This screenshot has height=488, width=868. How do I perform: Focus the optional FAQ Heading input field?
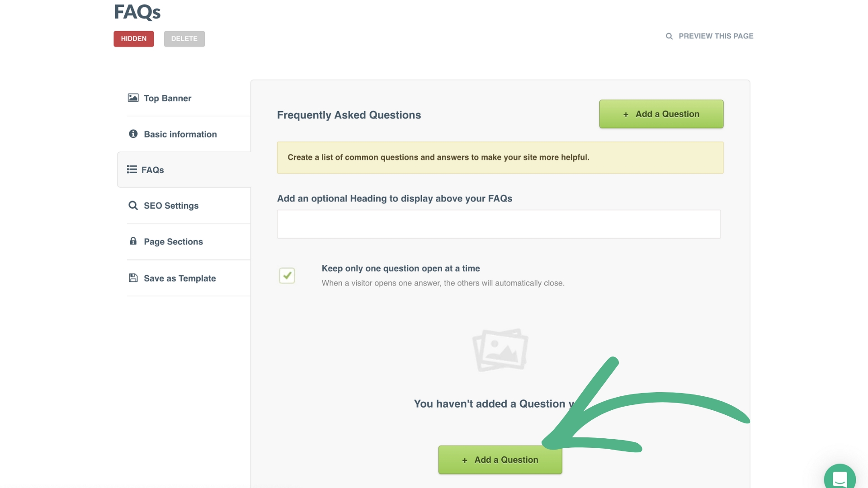click(499, 224)
